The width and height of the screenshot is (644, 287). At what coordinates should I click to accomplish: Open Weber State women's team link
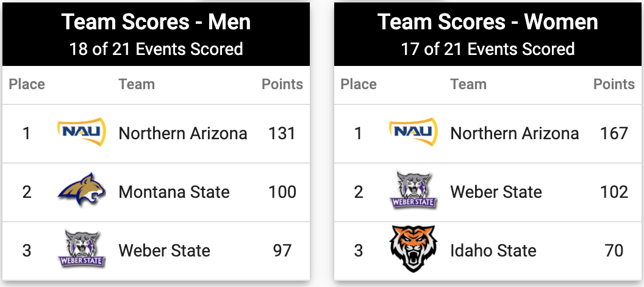coord(496,192)
